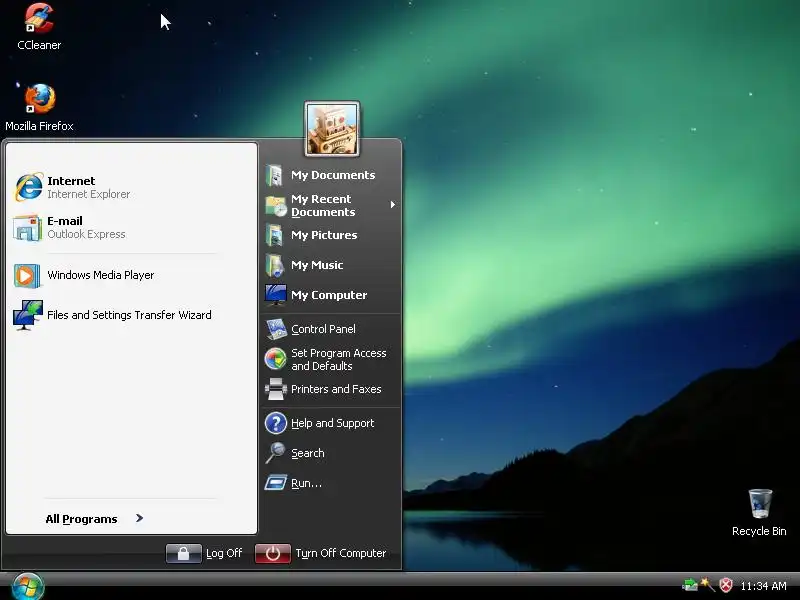Click the My Music folder icon
This screenshot has height=600, width=800.
point(274,265)
